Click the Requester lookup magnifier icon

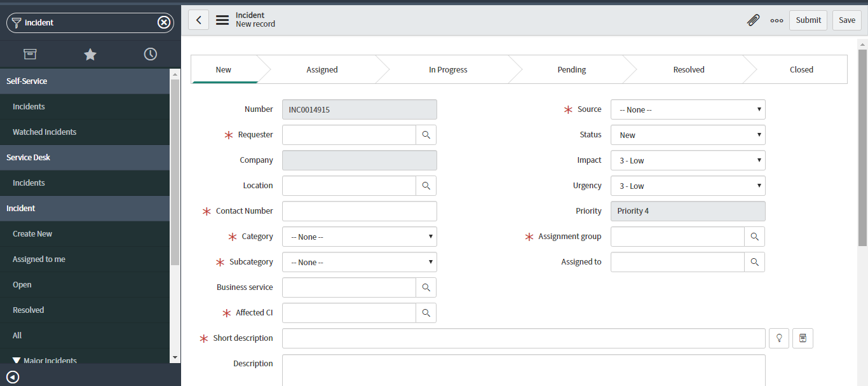pos(426,135)
